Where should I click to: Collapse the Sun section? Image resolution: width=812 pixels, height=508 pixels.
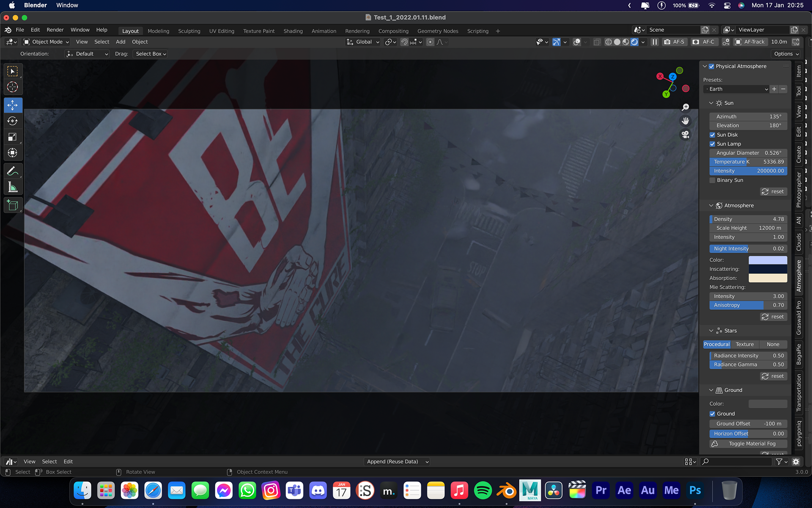(x=711, y=103)
